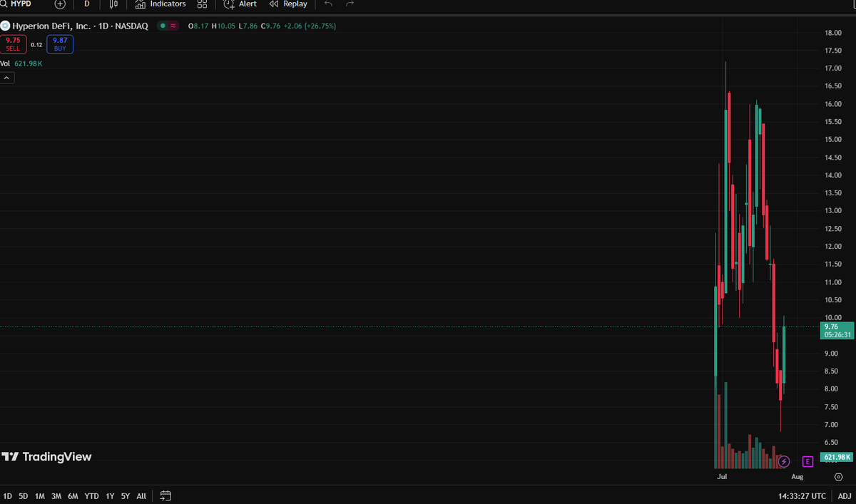The height and width of the screenshot is (504, 856).
Task: Click the 7.00 price scale label
Action: point(832,425)
